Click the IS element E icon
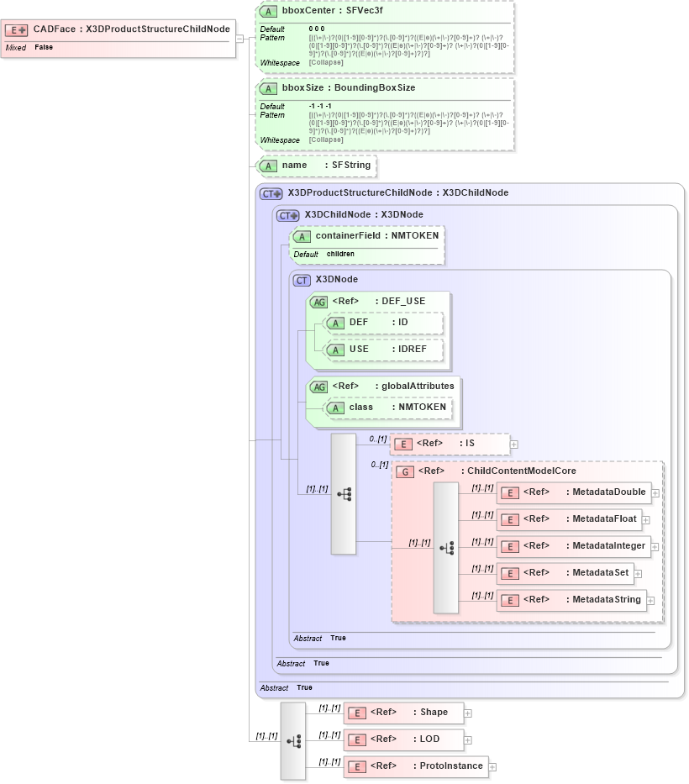 (403, 444)
